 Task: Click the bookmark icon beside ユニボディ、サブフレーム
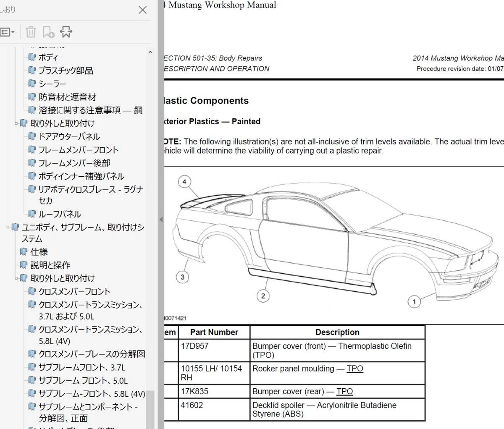[16, 227]
